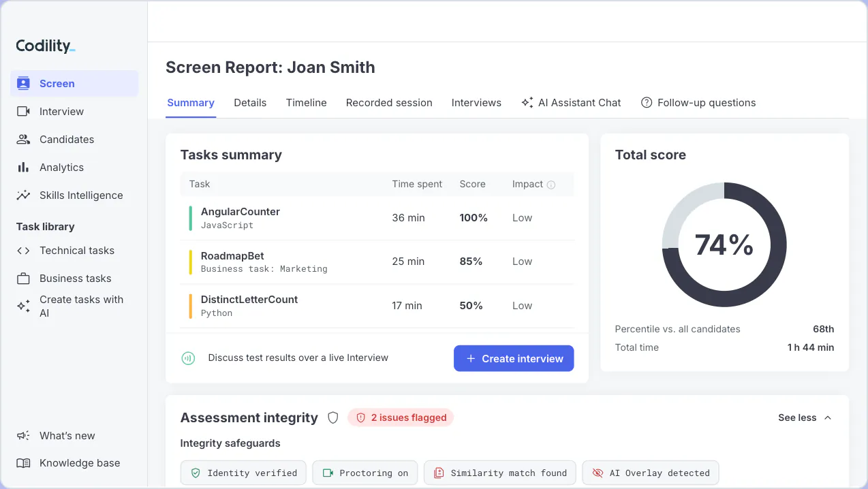The height and width of the screenshot is (489, 868).
Task: Open the Interviews tab
Action: pyautogui.click(x=476, y=103)
